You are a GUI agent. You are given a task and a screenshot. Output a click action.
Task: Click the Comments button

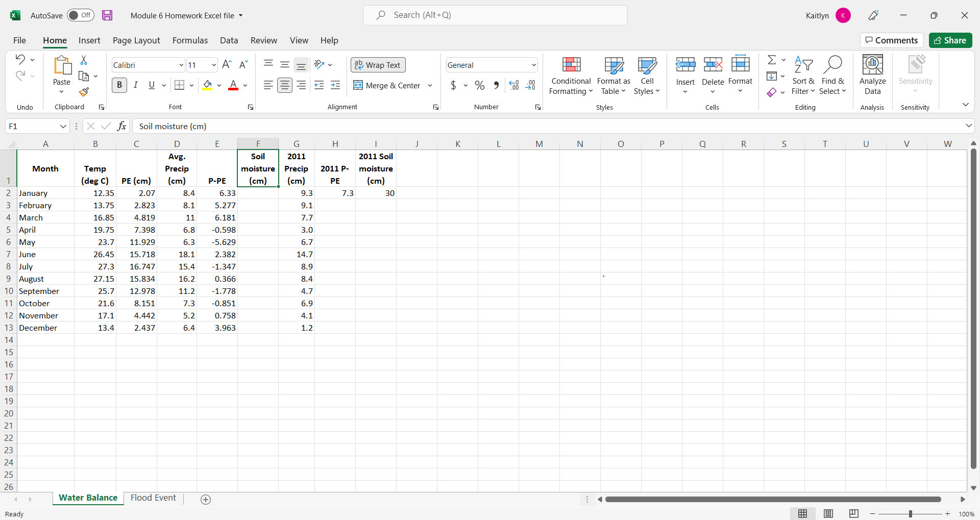(892, 40)
